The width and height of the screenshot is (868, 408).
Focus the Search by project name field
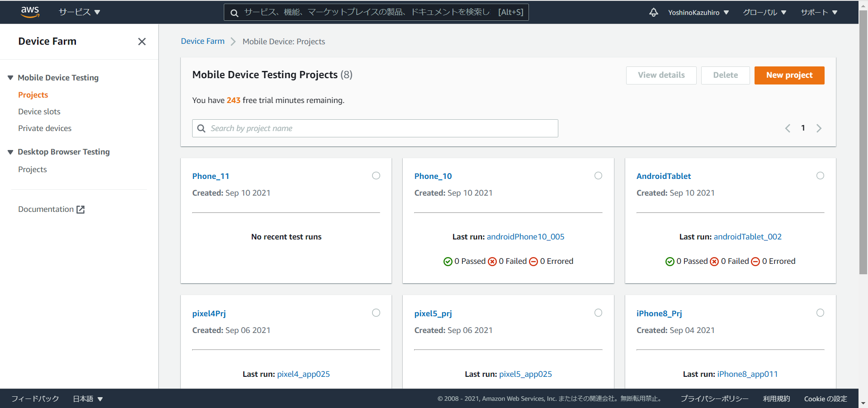coord(375,128)
